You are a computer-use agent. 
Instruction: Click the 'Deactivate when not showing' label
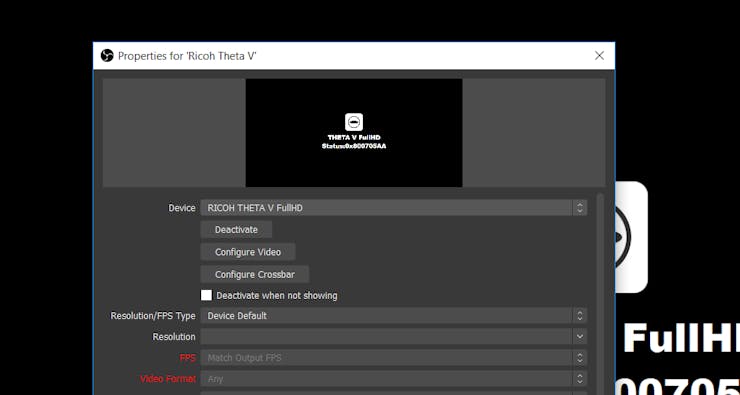click(x=277, y=296)
